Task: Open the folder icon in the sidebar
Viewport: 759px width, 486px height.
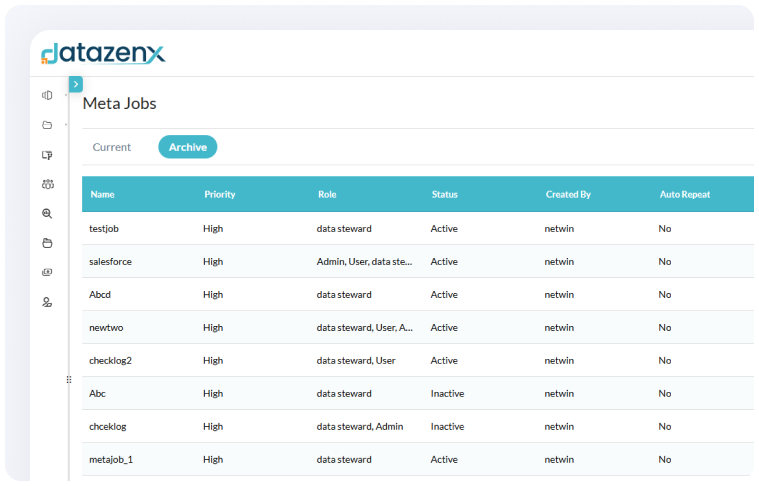Action: point(47,125)
